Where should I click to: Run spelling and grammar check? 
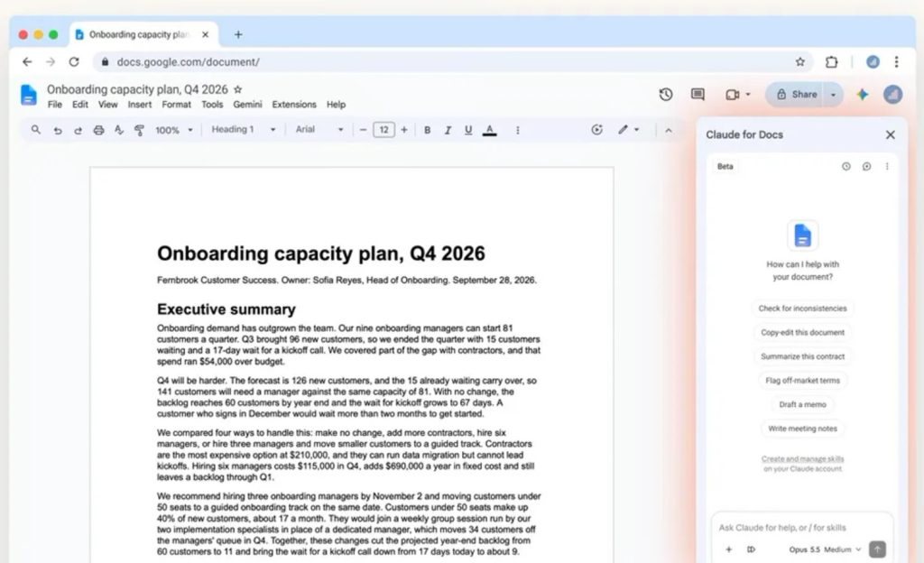coord(119,130)
